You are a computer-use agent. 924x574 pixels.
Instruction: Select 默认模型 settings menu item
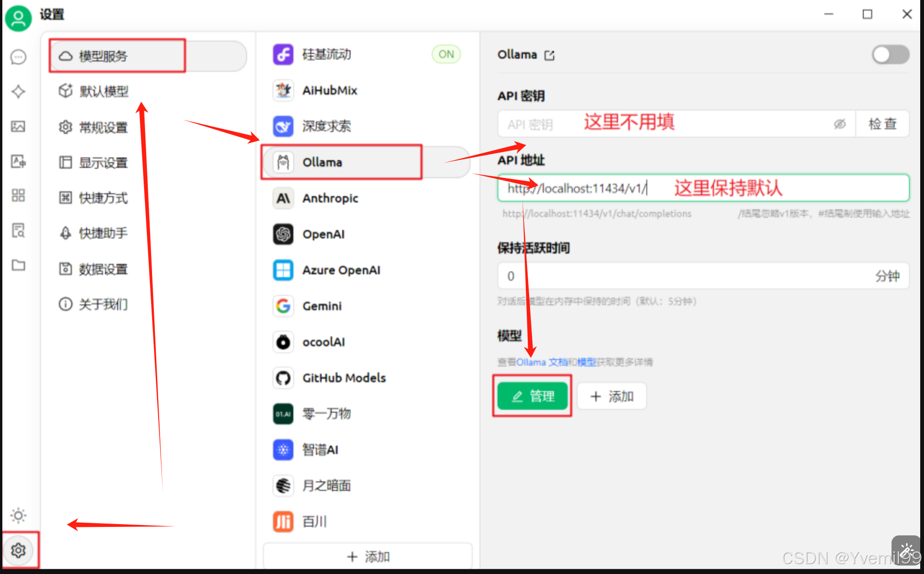(104, 91)
